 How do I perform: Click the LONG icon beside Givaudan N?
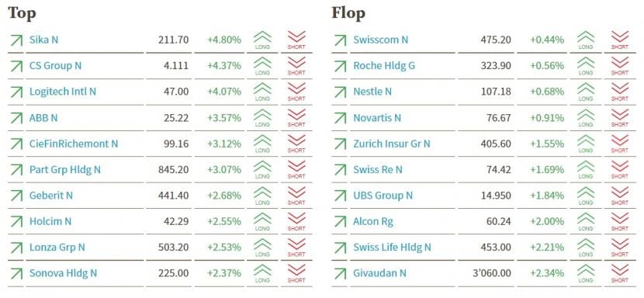(586, 273)
